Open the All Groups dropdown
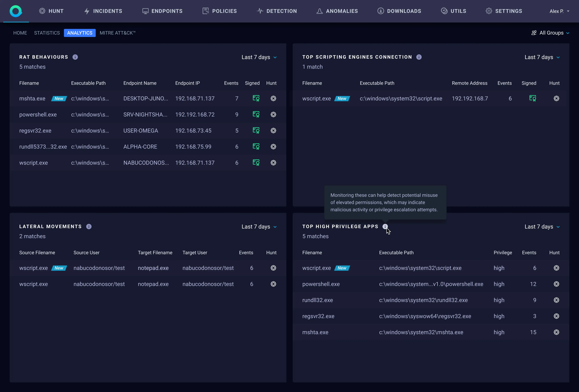Image resolution: width=579 pixels, height=392 pixels. point(550,33)
